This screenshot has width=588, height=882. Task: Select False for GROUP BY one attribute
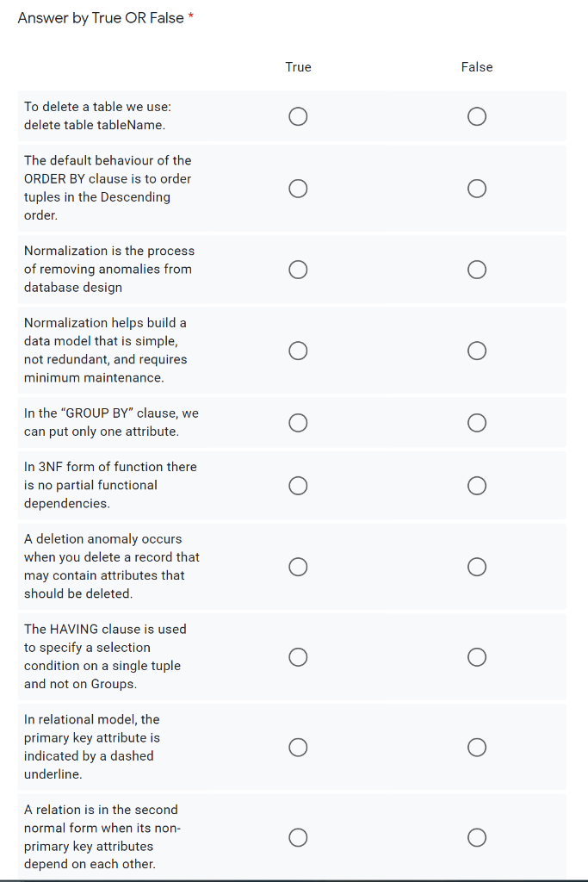point(477,423)
